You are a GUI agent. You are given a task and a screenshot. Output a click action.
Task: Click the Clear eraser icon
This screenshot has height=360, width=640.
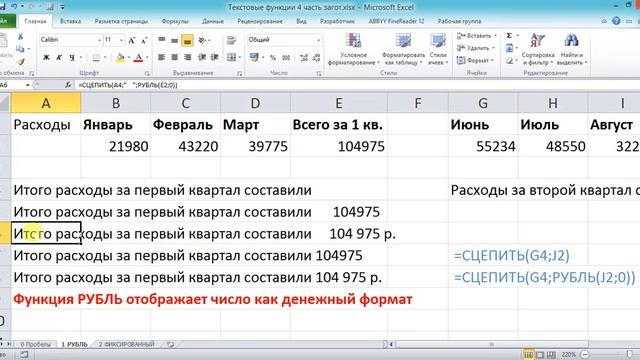coord(509,61)
